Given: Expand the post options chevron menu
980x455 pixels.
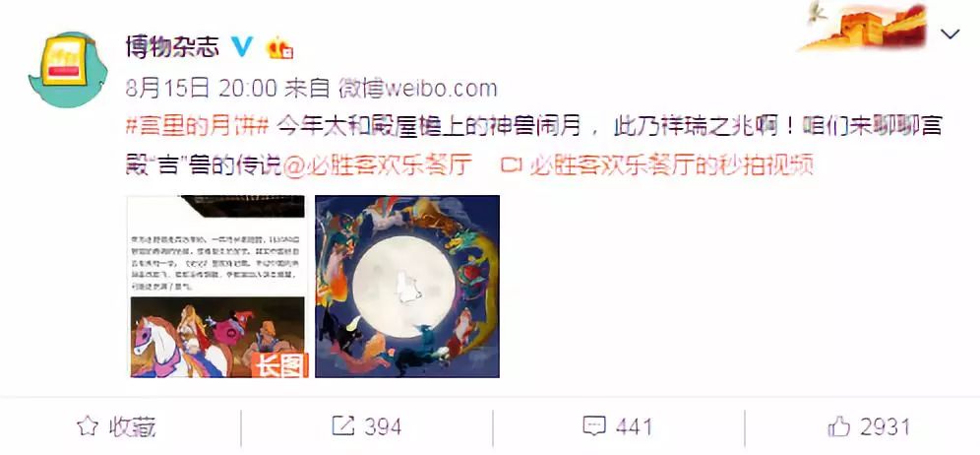Looking at the screenshot, I should 950,33.
